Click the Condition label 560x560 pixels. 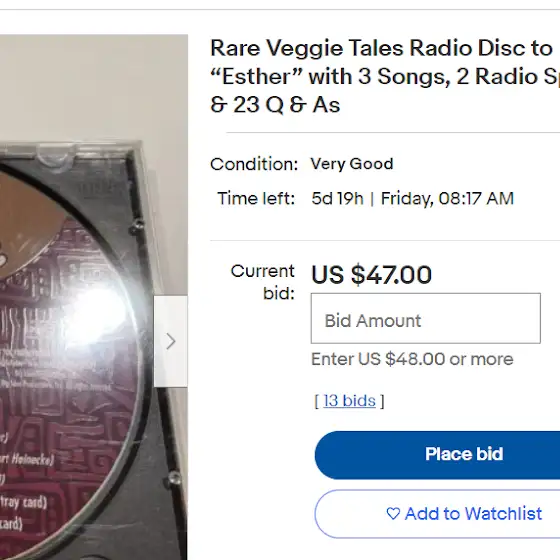tap(254, 164)
